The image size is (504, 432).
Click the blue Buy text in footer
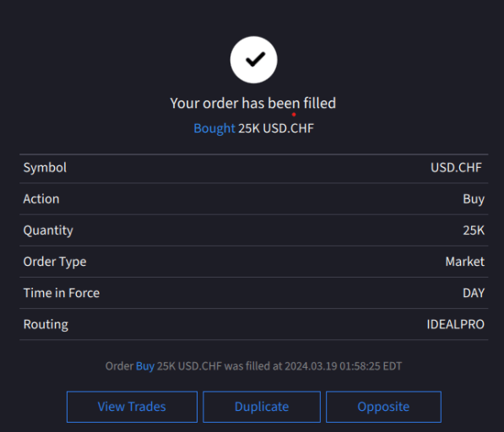pos(145,366)
